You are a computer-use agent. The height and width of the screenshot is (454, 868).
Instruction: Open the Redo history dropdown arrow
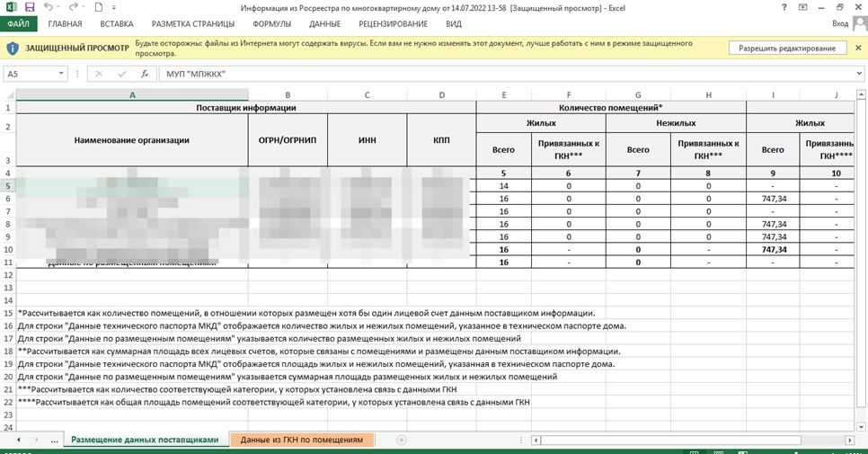click(x=84, y=8)
